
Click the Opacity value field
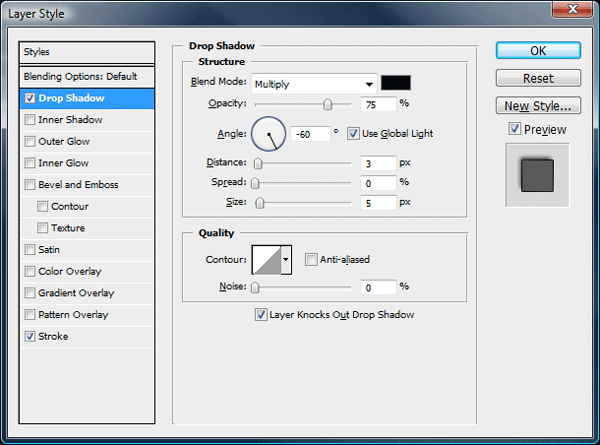378,104
